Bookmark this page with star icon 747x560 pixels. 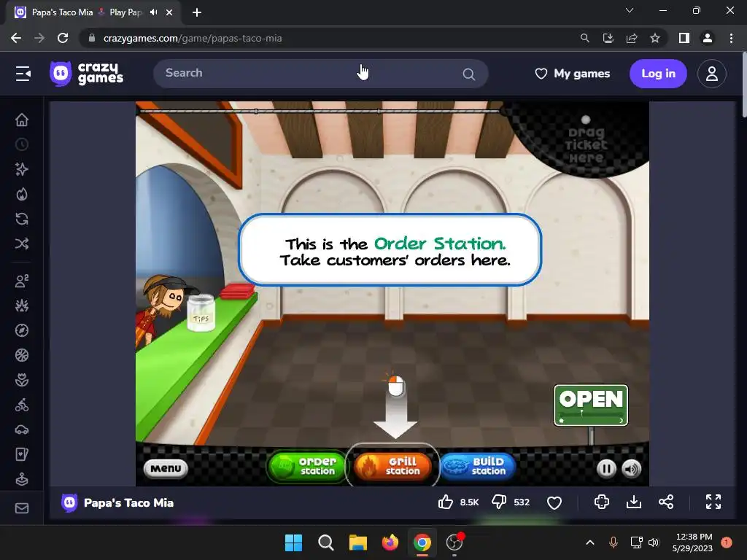655,38
